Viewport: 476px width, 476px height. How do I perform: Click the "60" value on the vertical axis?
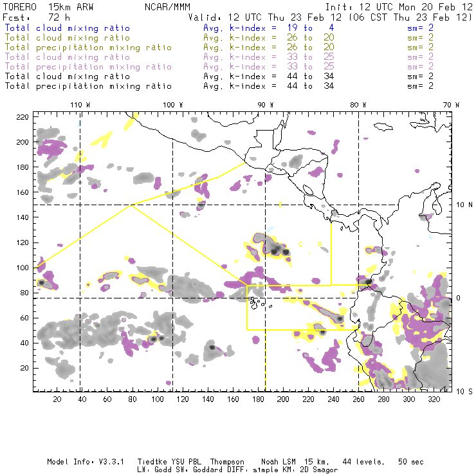point(24,318)
